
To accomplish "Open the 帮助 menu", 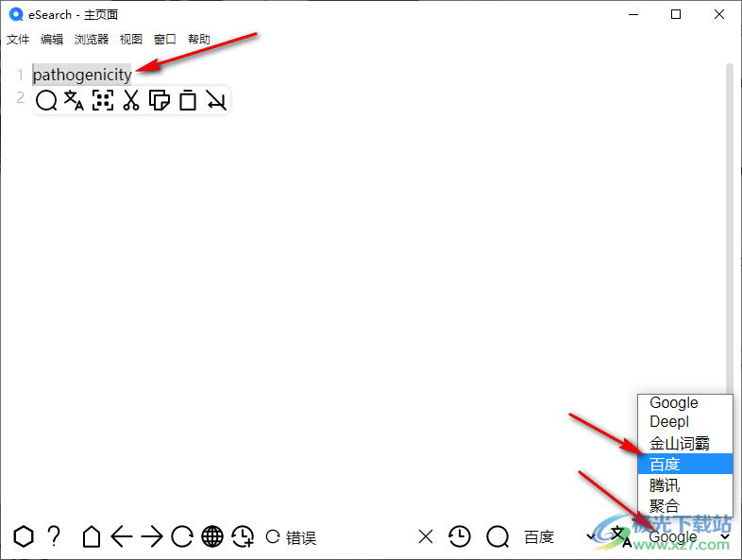I will [x=199, y=40].
